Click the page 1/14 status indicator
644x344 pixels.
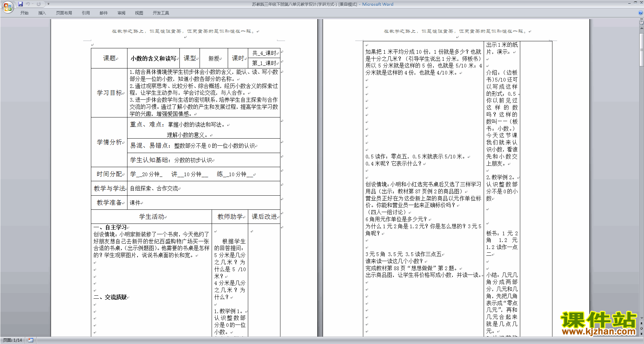[x=12, y=340]
